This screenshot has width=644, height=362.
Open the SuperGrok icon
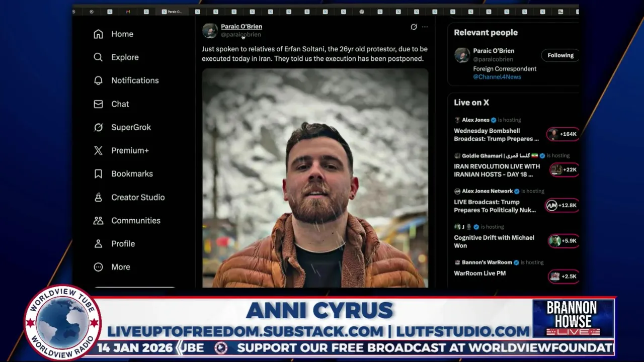[x=98, y=127]
